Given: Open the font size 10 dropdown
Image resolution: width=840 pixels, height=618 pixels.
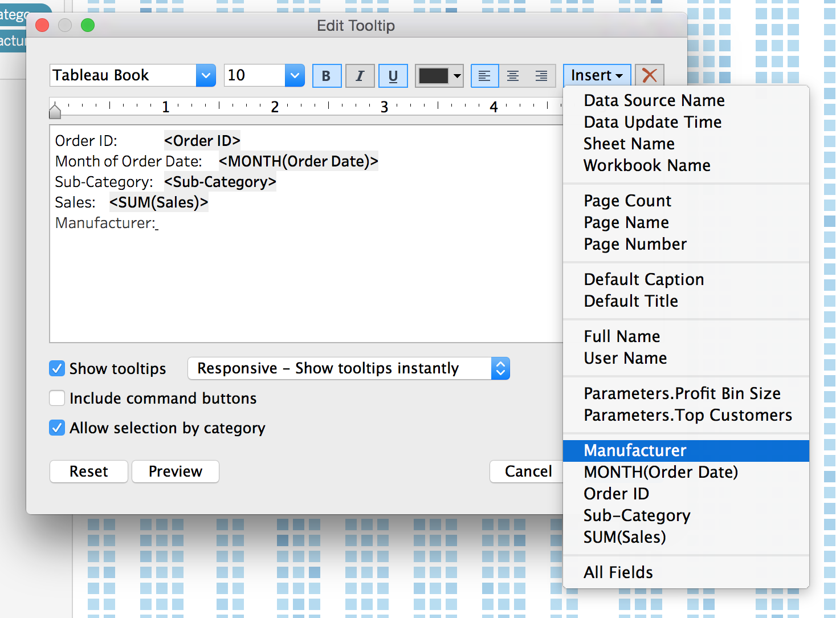Looking at the screenshot, I should point(295,75).
